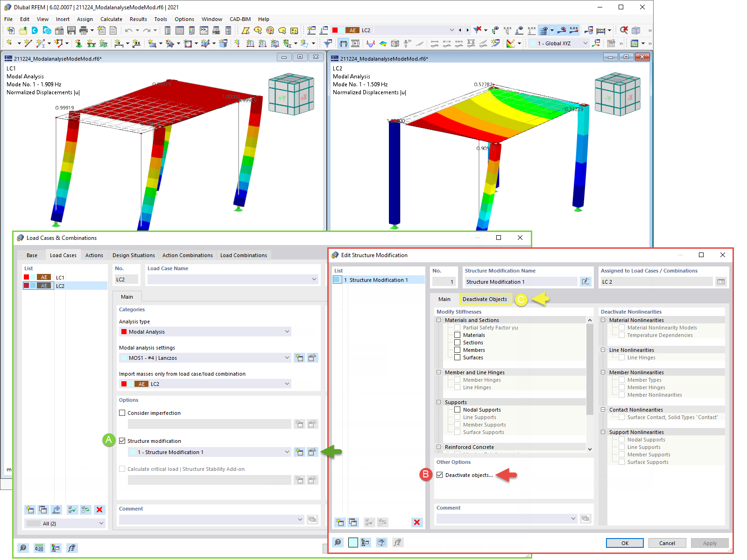The width and height of the screenshot is (747, 560).
Task: Open the rename pencil icon for Structure Modification Name
Action: click(x=585, y=281)
